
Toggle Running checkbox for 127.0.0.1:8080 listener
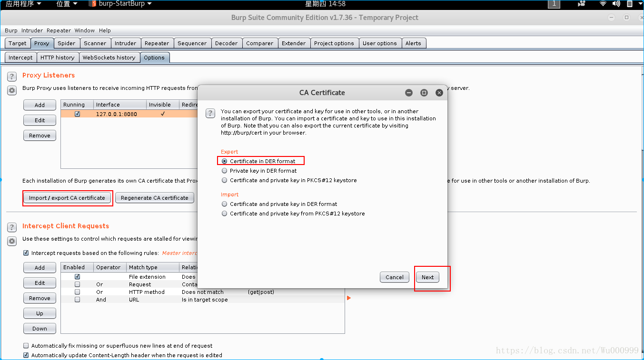pyautogui.click(x=78, y=114)
